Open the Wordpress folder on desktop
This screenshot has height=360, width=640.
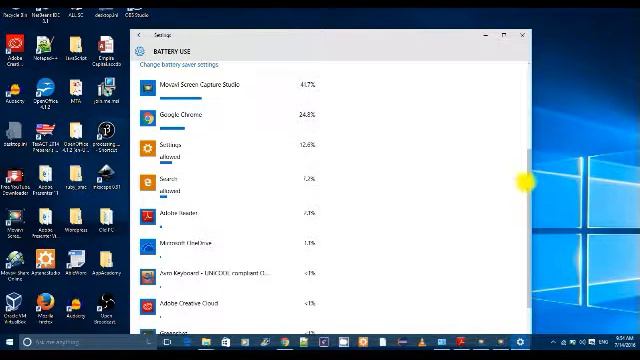(76, 220)
